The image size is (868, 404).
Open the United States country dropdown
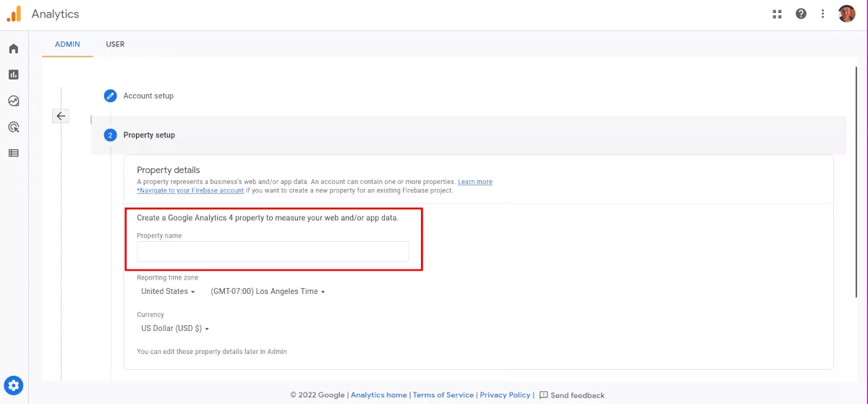[x=168, y=291]
